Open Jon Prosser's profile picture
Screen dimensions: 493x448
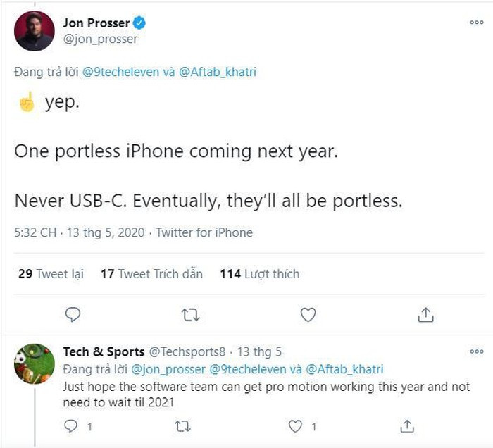coord(34,31)
